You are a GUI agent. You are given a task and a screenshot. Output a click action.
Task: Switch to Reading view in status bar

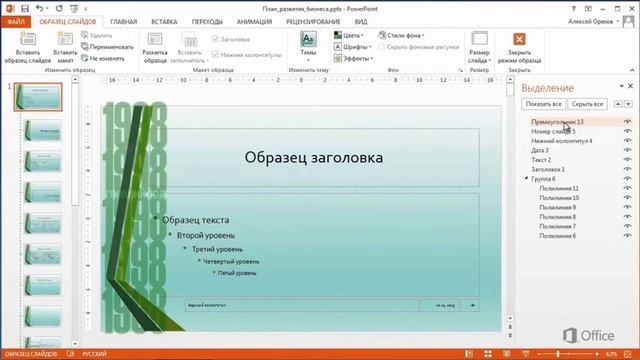[507, 354]
